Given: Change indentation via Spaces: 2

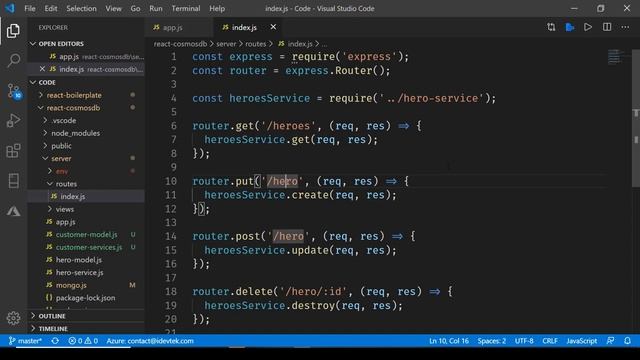Looking at the screenshot, I should 491,341.
